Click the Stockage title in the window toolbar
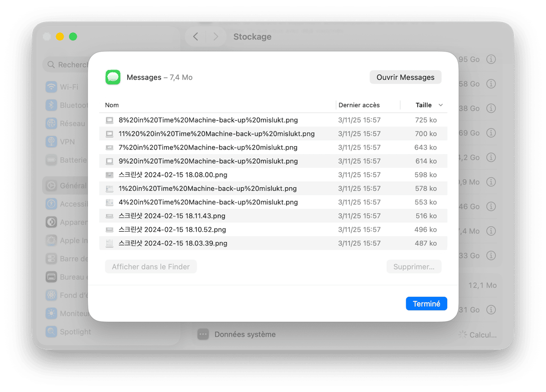 pyautogui.click(x=252, y=37)
